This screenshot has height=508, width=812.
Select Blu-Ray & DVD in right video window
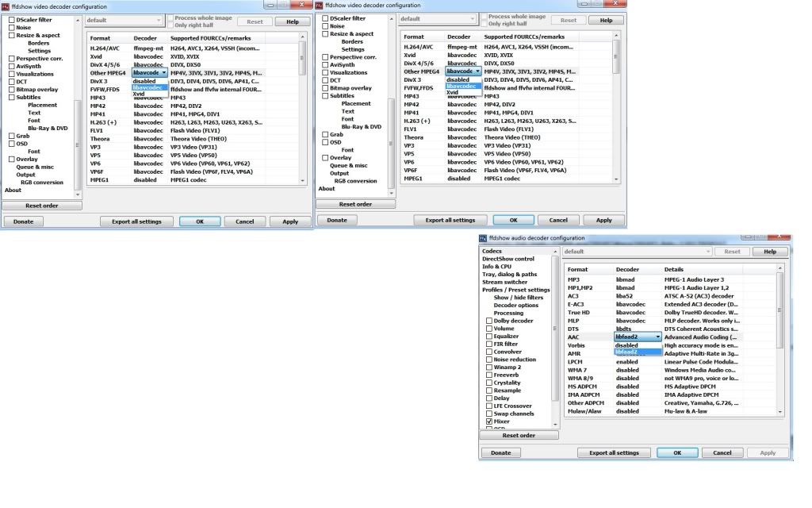coord(362,126)
